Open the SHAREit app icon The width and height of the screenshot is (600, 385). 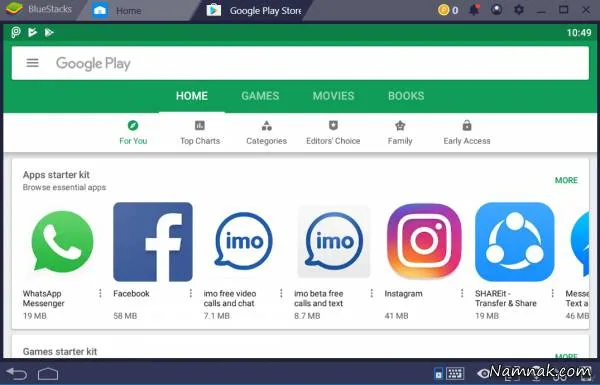pos(515,242)
